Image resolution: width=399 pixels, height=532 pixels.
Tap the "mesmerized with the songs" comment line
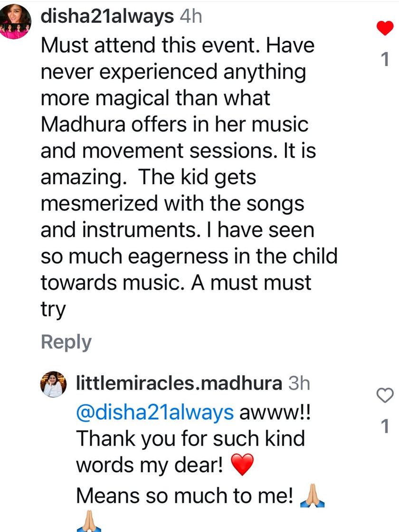[x=172, y=204]
